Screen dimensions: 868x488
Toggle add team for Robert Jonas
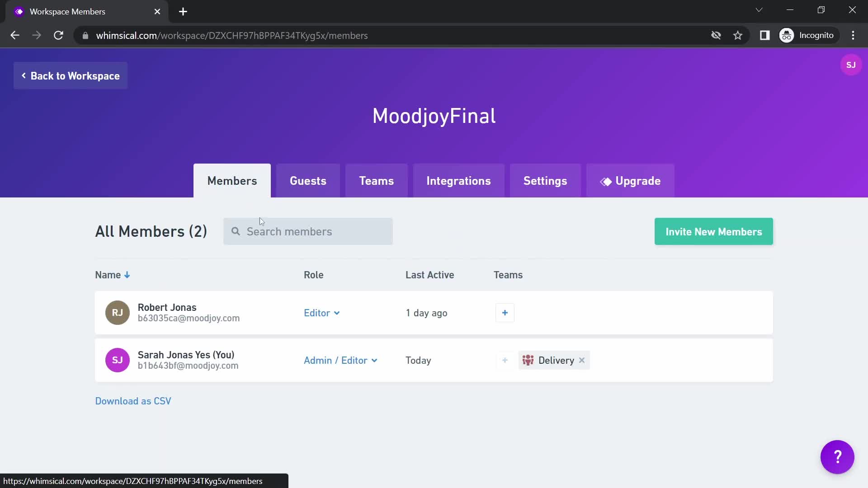(505, 312)
